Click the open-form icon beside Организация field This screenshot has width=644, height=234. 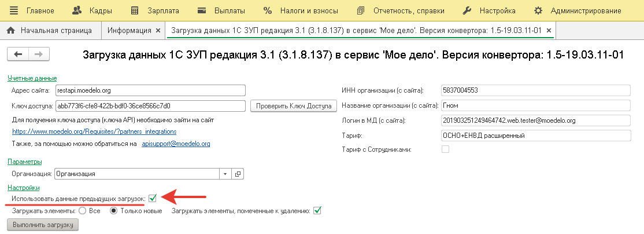[238, 173]
